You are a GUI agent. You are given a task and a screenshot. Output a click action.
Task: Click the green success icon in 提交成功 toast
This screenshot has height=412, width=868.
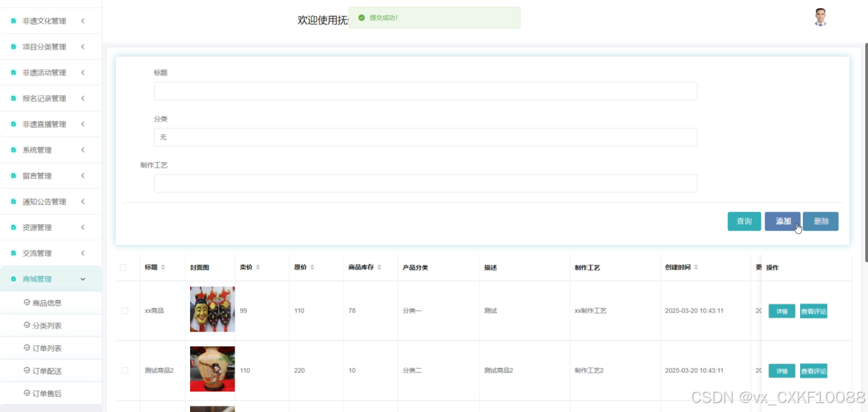[x=362, y=18]
